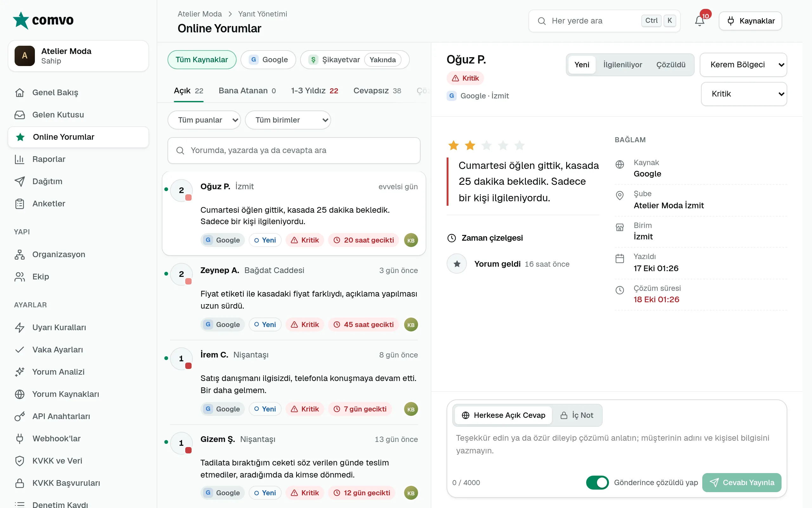Open Kerem Bölgeci assignee dropdown
Image resolution: width=812 pixels, height=508 pixels.
click(743, 64)
